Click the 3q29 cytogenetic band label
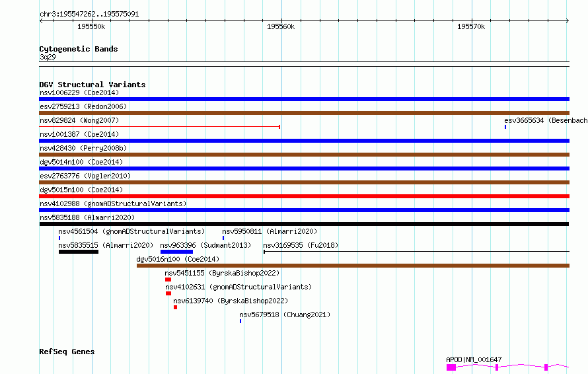The image size is (588, 374). (48, 57)
